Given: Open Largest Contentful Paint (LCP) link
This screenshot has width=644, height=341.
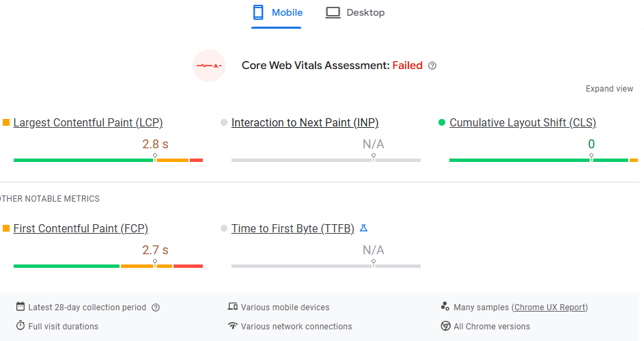Looking at the screenshot, I should coord(88,123).
